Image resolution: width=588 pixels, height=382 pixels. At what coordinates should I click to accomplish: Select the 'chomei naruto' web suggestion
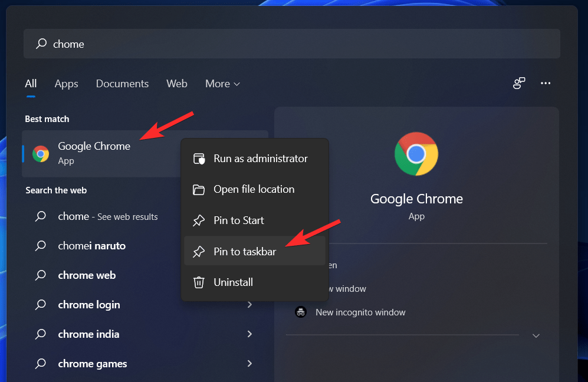pos(101,246)
